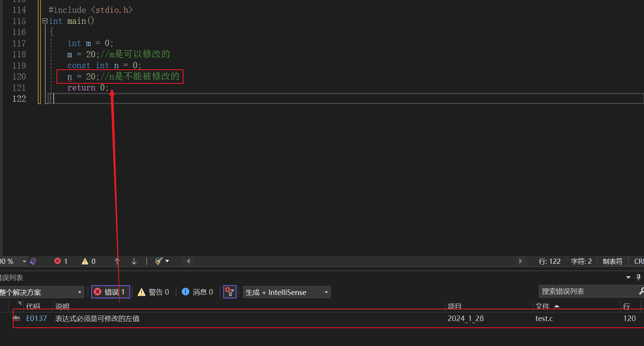
Task: Open the zoom percentage dropdown
Action: tap(24, 261)
